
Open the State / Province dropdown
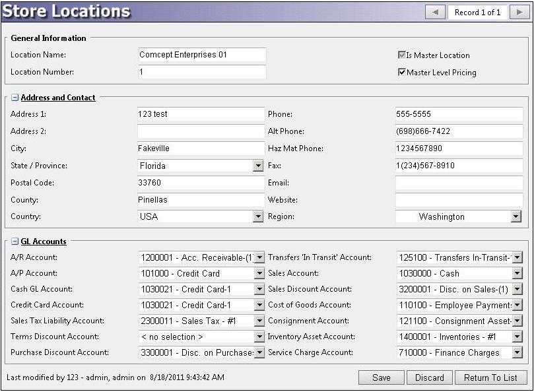click(x=258, y=166)
